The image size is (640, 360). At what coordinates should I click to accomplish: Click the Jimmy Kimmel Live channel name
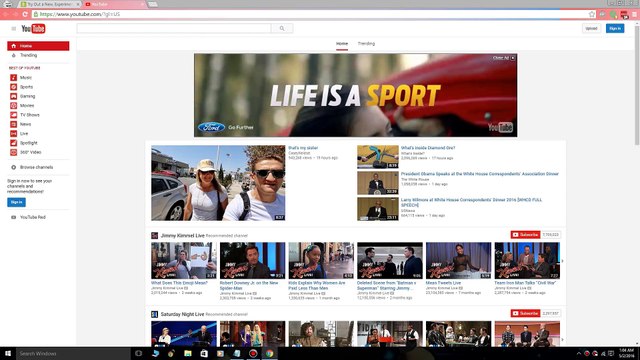182,236
